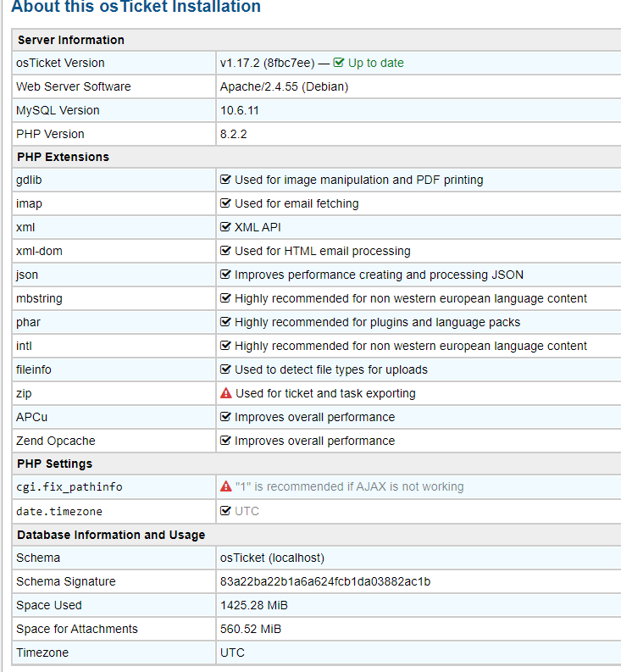Click the PHP version value 8.2.2
This screenshot has height=672, width=621.
[234, 134]
